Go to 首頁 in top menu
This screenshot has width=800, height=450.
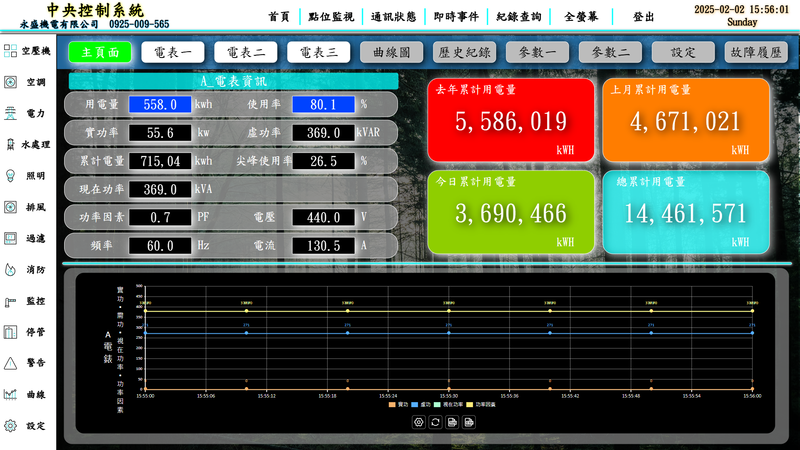tap(279, 17)
